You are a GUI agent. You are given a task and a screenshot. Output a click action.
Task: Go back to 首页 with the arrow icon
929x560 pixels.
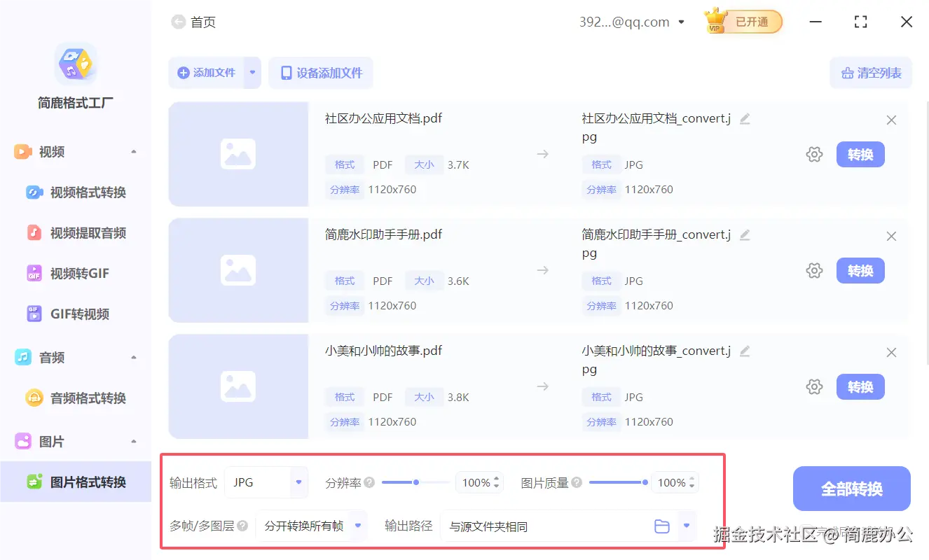point(178,22)
